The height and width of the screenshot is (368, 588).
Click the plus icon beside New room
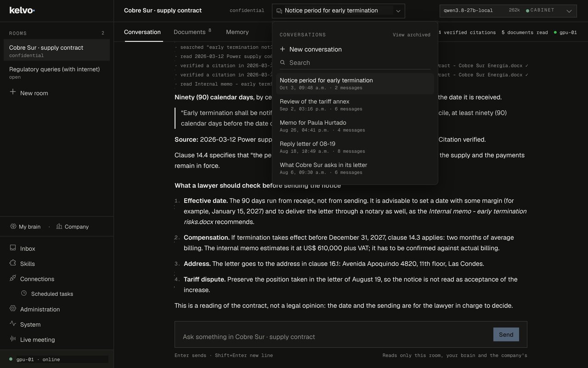pyautogui.click(x=13, y=92)
